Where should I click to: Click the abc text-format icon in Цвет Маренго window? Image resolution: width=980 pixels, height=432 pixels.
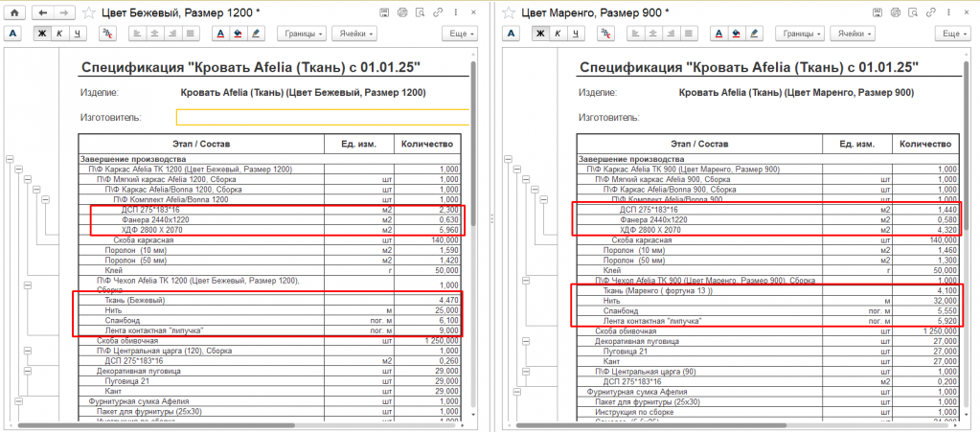click(x=605, y=34)
